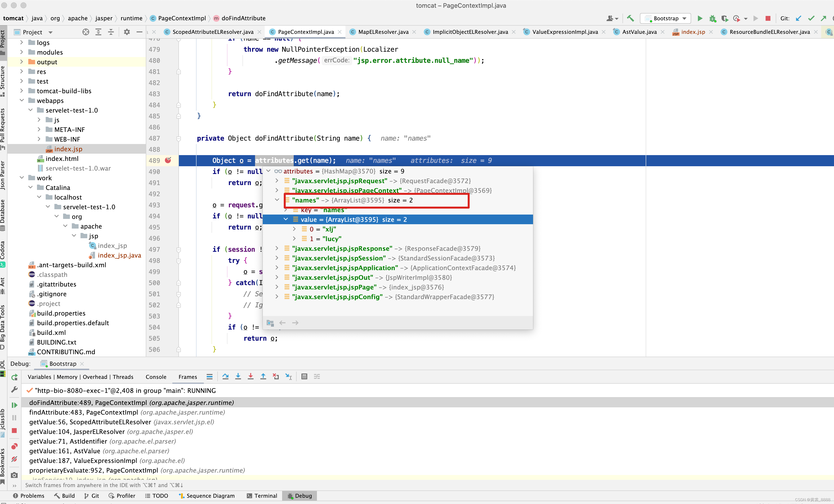Open Project panel settings gear
Image resolution: width=834 pixels, height=504 pixels.
127,32
